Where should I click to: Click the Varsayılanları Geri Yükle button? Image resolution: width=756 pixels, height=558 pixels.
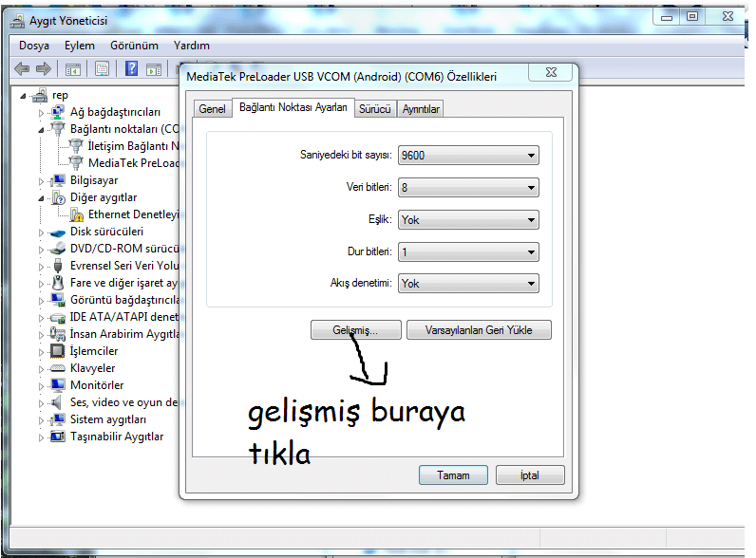click(x=479, y=330)
